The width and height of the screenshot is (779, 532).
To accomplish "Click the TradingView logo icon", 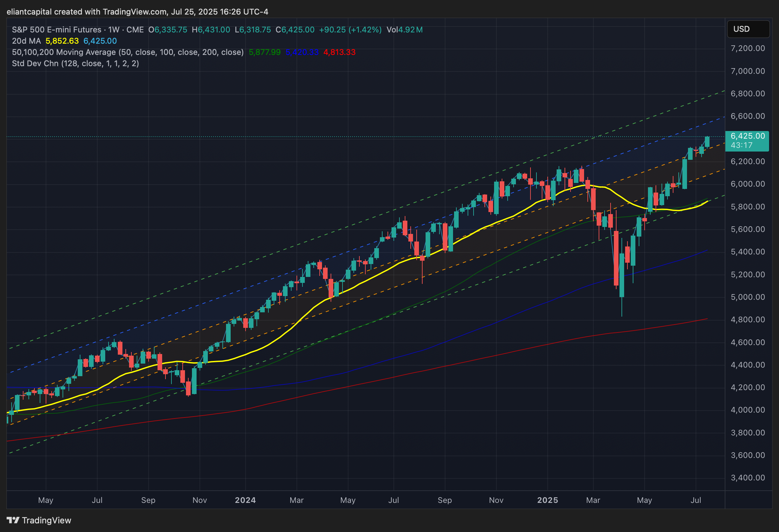I will (x=13, y=520).
